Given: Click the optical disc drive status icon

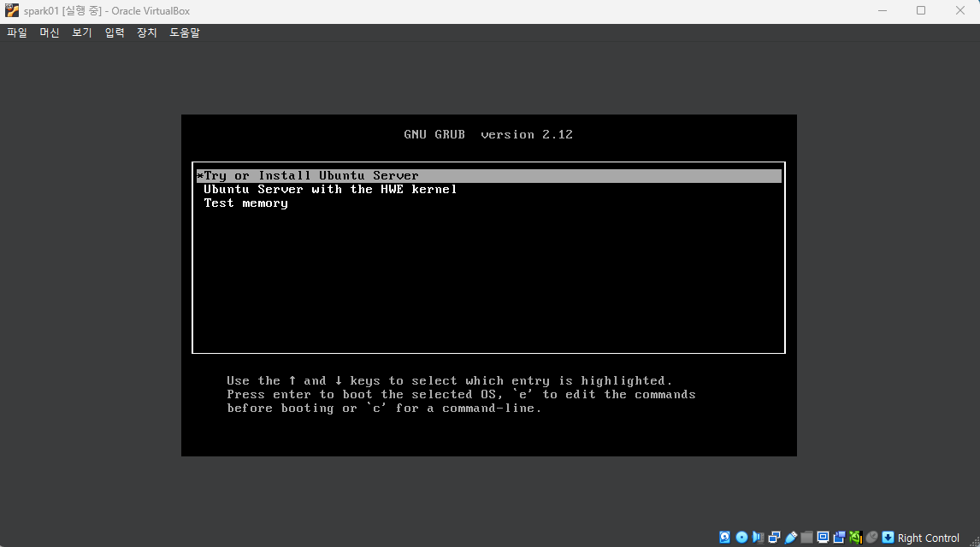Looking at the screenshot, I should point(742,537).
